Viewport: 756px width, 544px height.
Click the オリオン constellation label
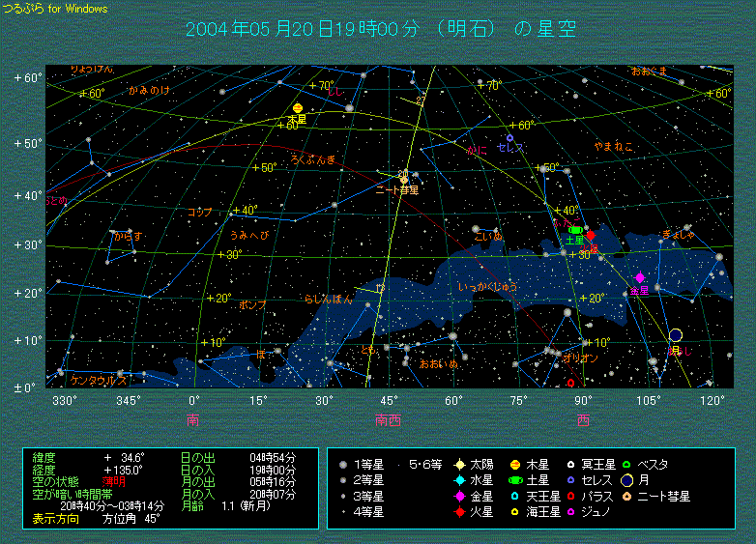pos(580,358)
